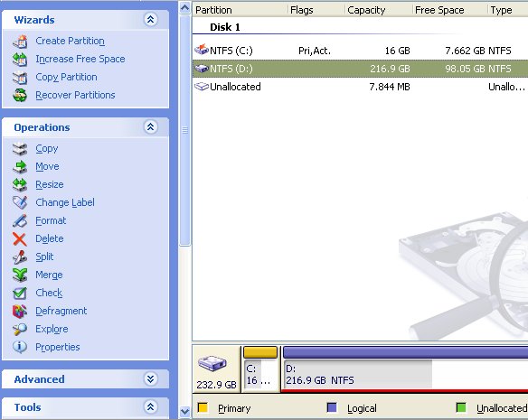Click the blue Logical legend swatch

coord(332,407)
